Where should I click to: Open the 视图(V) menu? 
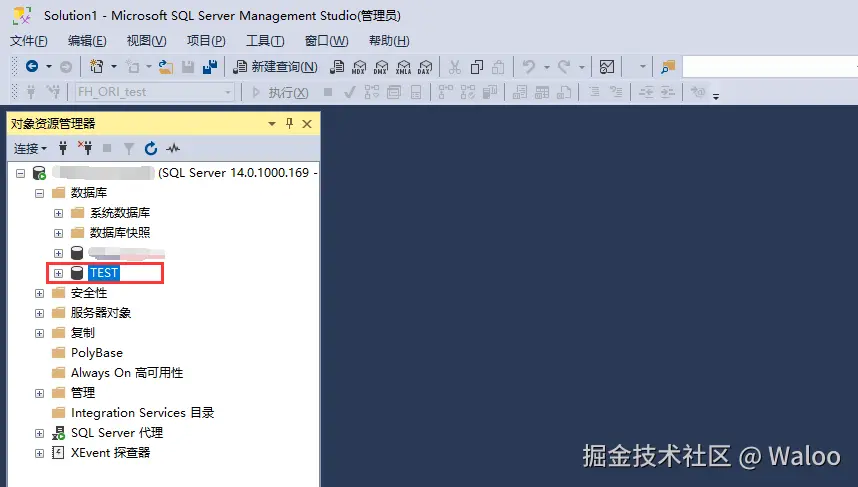coord(146,41)
